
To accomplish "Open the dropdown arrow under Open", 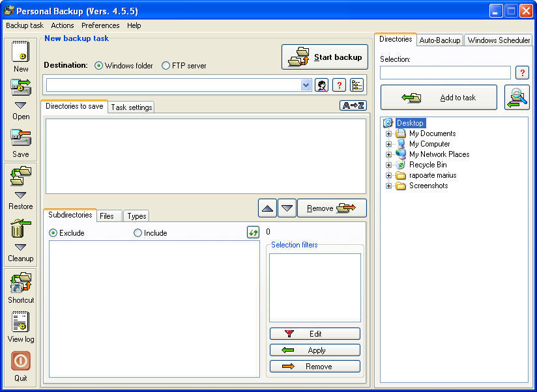I will (x=21, y=105).
